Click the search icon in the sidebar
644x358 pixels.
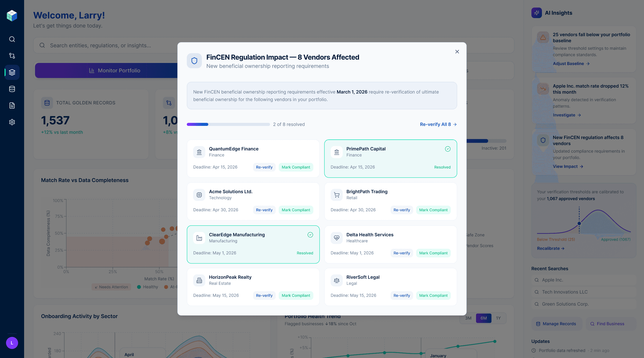[12, 39]
